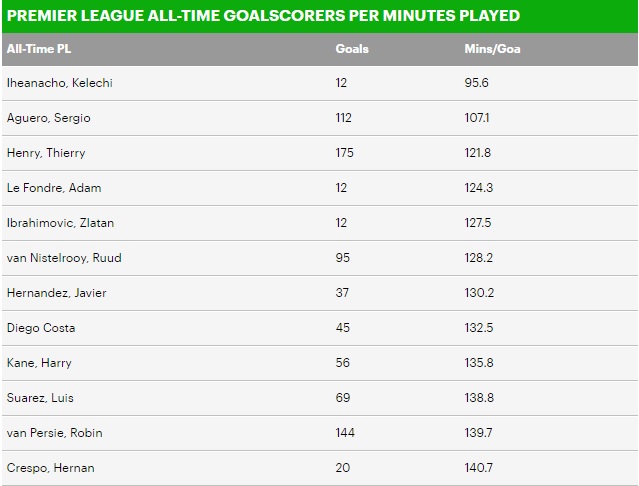
Task: Click Ibrahimovic, Zlatan player name
Action: click(60, 223)
